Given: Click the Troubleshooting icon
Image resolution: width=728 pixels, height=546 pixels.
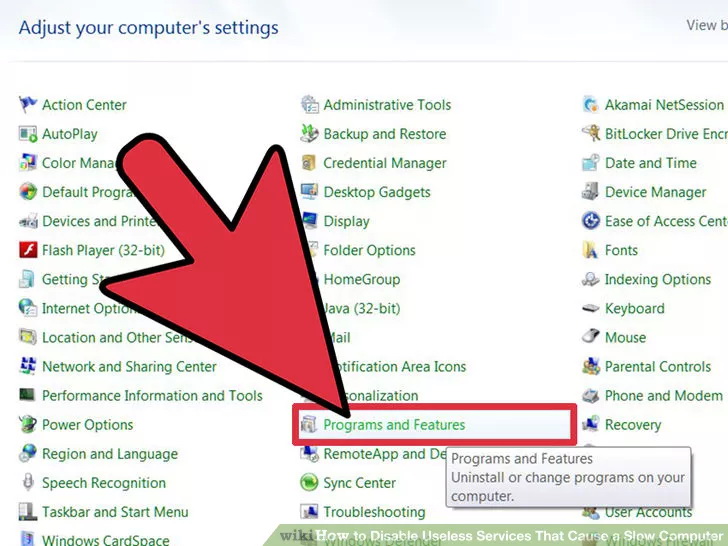Looking at the screenshot, I should click(309, 512).
